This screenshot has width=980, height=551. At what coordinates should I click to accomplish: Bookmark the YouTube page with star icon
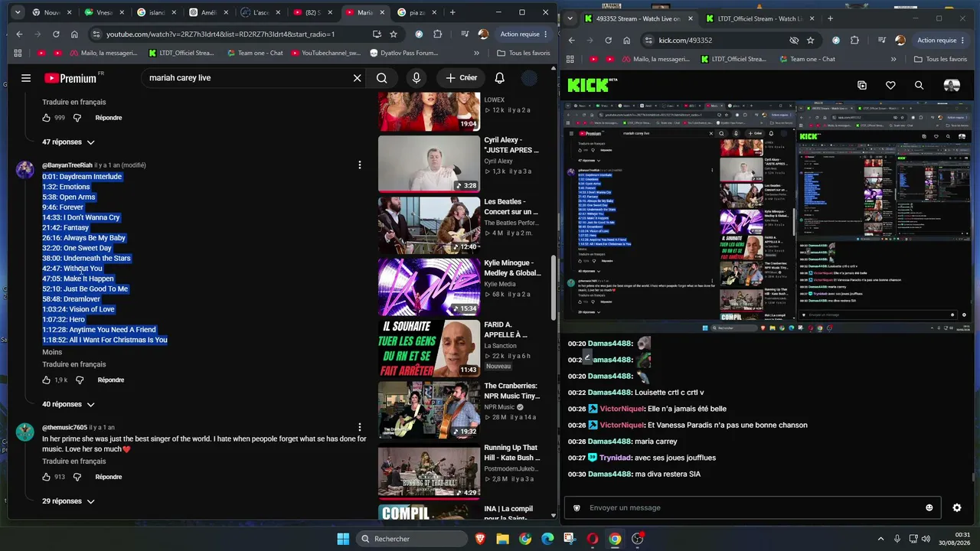(394, 34)
